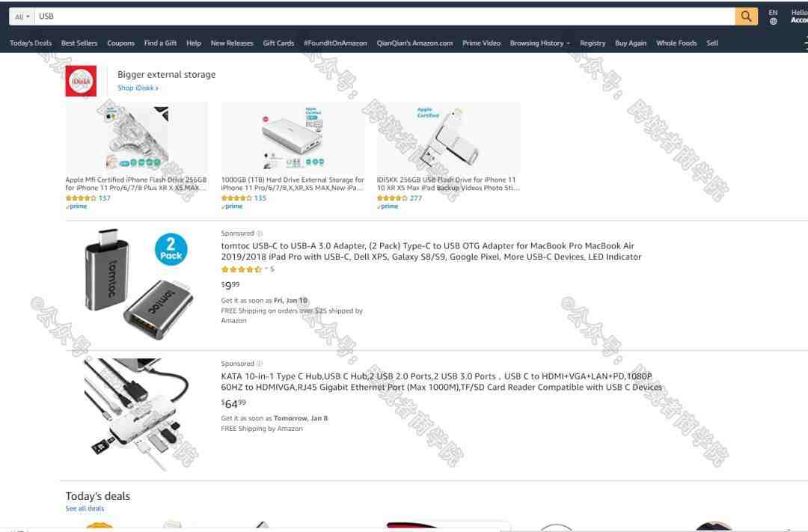Expand the Browsing History menu
Image resolution: width=808 pixels, height=532 pixels.
point(539,43)
